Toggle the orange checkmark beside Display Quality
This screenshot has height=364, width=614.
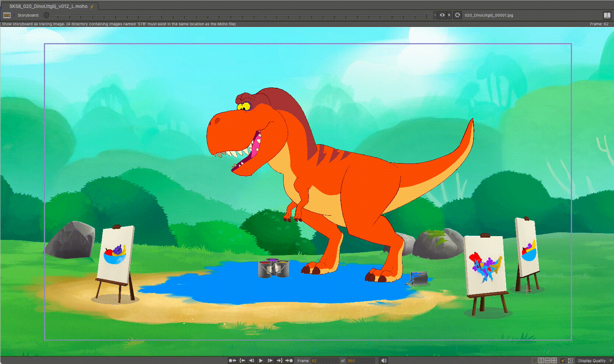click(563, 361)
